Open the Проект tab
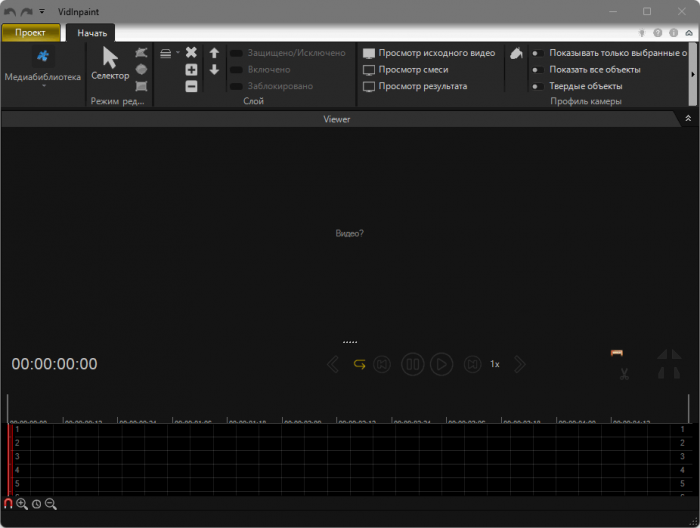This screenshot has width=700, height=528. pyautogui.click(x=30, y=33)
